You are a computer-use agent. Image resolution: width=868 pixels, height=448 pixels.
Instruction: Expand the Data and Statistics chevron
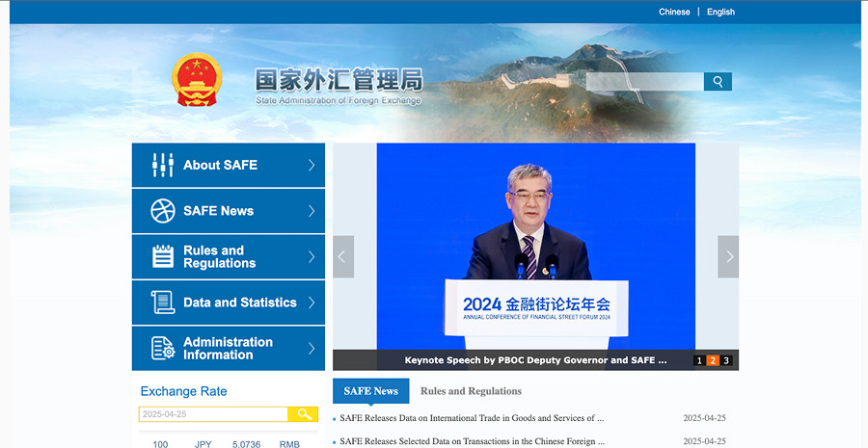pyautogui.click(x=312, y=303)
